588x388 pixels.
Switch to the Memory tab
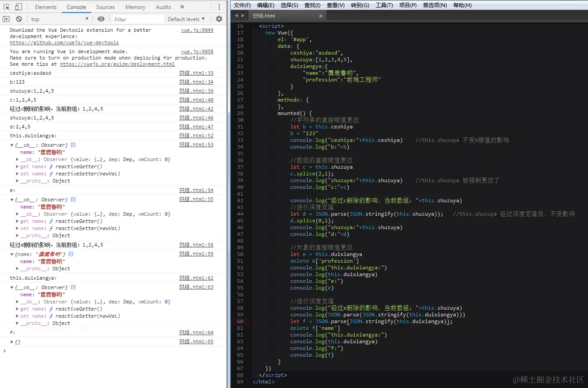click(x=135, y=7)
